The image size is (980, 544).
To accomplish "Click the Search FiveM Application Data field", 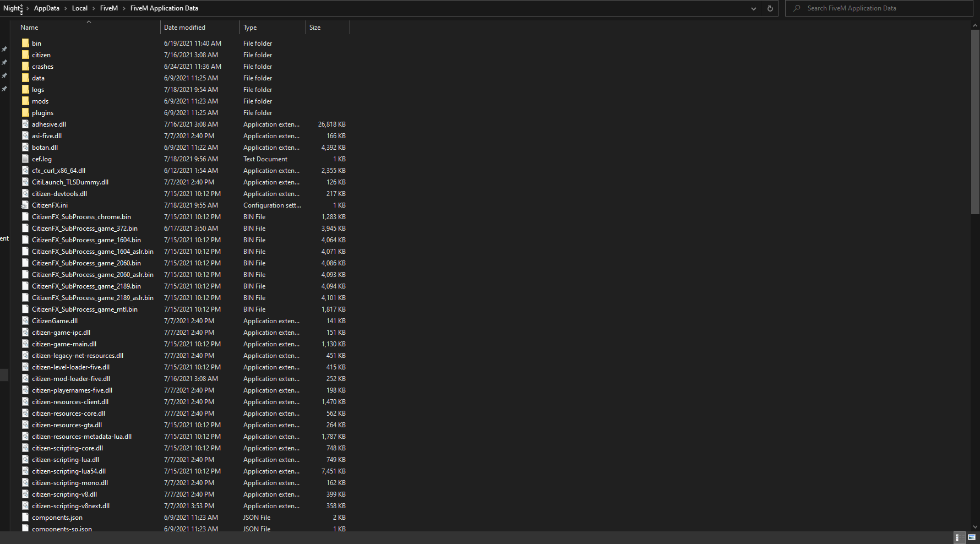I will click(879, 8).
